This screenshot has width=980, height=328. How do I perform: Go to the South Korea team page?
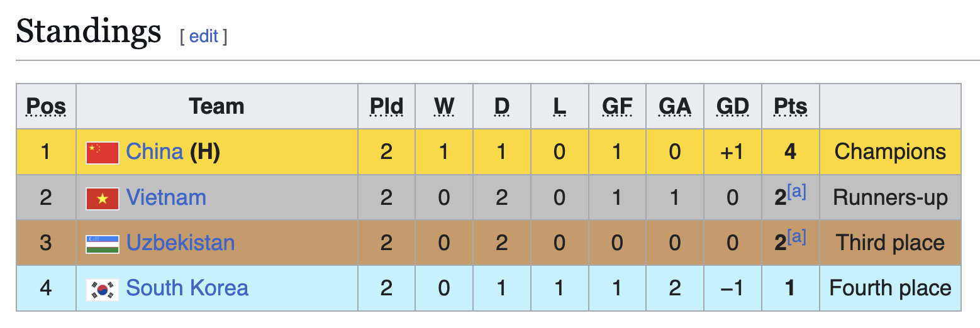pos(187,288)
